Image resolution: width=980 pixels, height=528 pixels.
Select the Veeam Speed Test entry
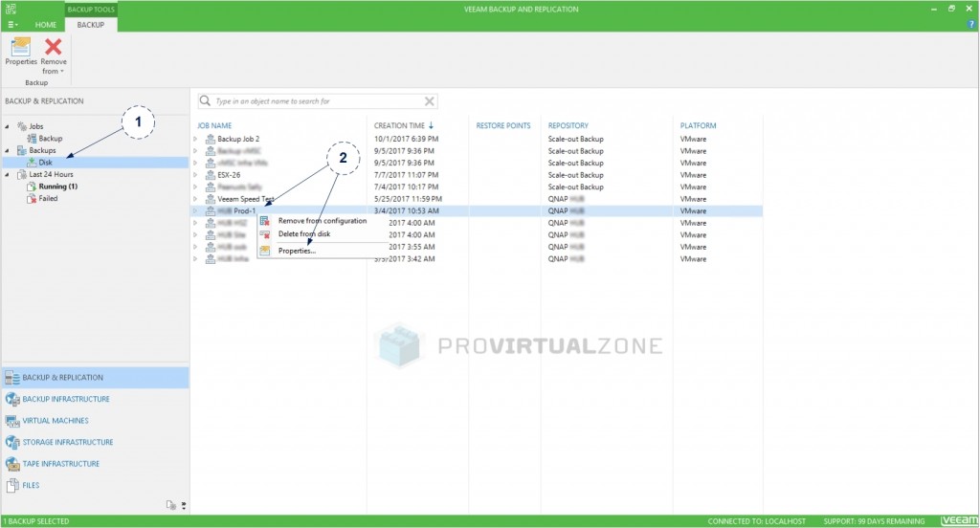[x=246, y=199]
